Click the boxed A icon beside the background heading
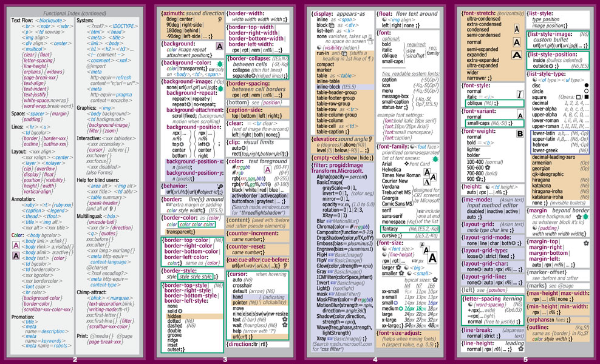Image resolution: width=600 pixels, height=364 pixels. pos(219,46)
